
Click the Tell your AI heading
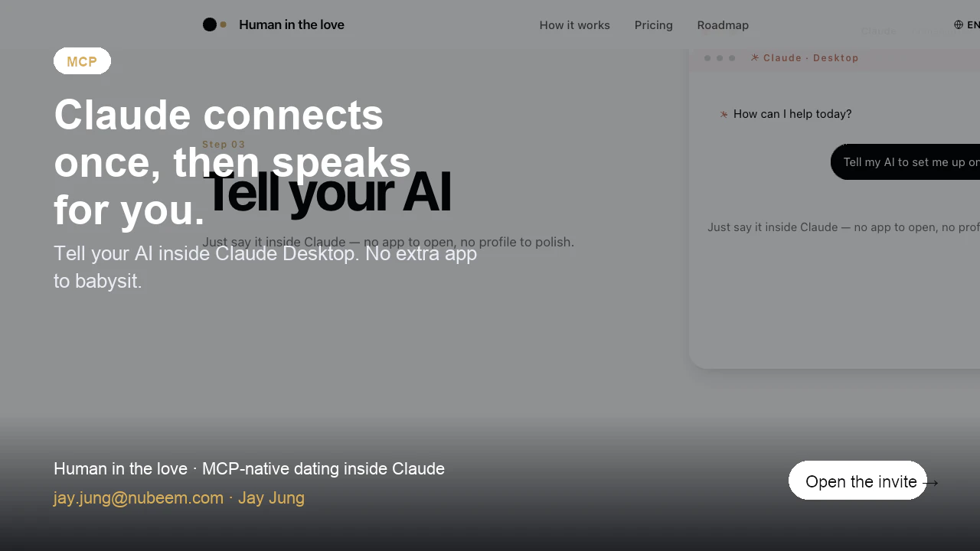coord(327,192)
